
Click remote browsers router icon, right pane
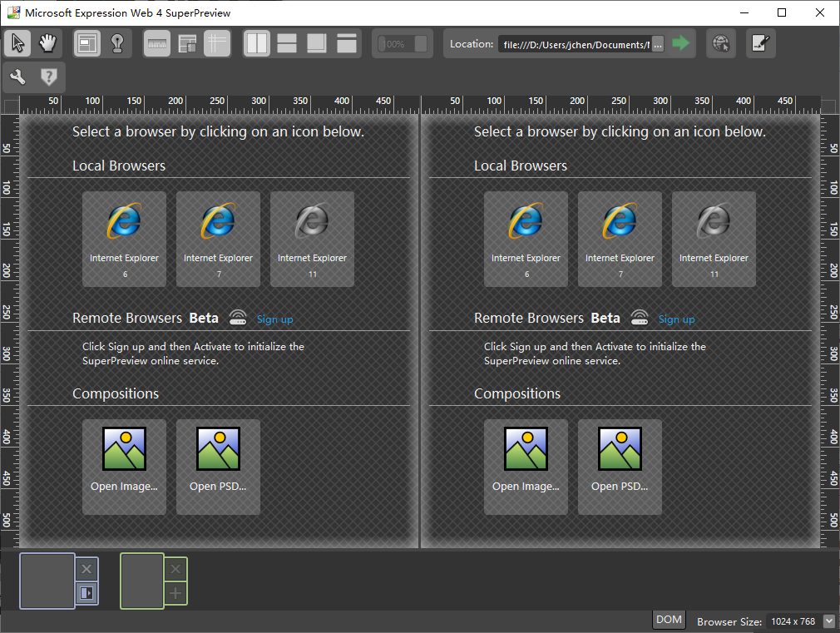[x=640, y=317]
